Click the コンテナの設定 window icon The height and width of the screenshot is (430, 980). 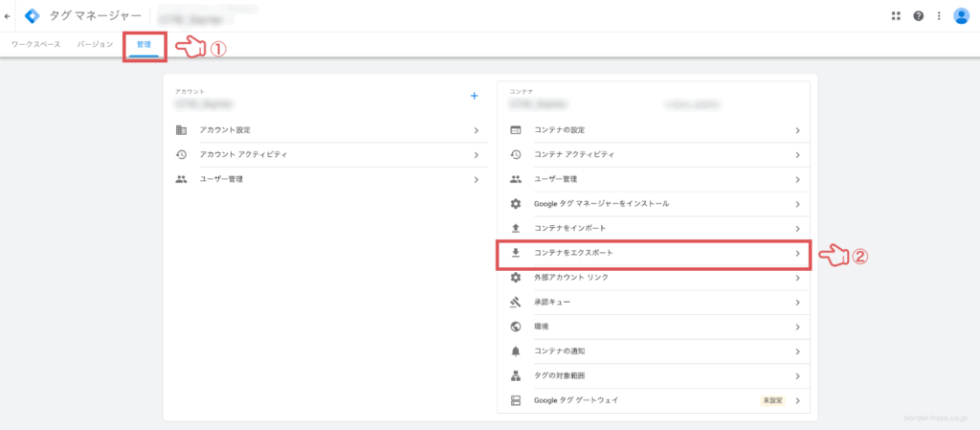[x=516, y=130]
